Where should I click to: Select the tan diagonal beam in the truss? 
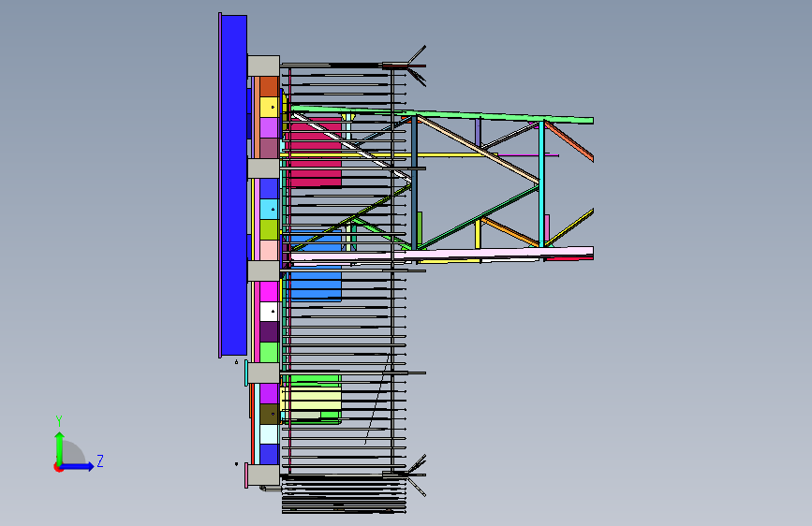pos(478,150)
